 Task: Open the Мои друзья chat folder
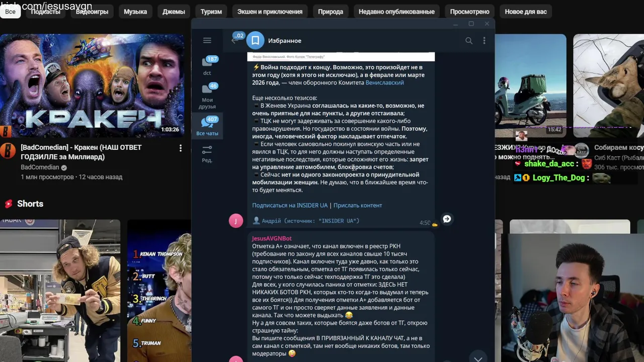[x=207, y=96]
